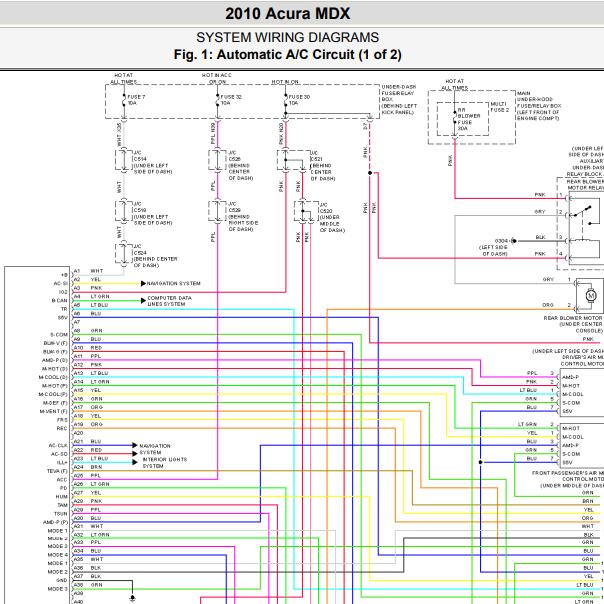
Task: Click the arrowhead pointing to INTERIOR LIGHTS SYSTEM
Action: click(135, 462)
